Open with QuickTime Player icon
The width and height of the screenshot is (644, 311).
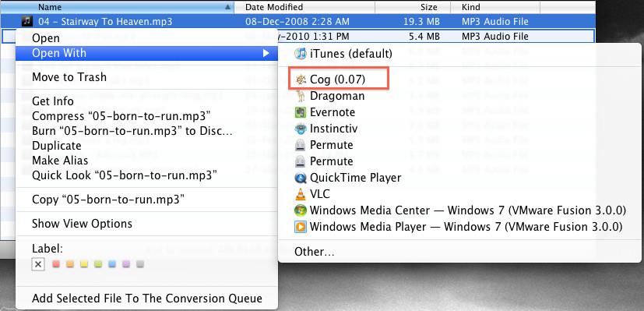301,178
